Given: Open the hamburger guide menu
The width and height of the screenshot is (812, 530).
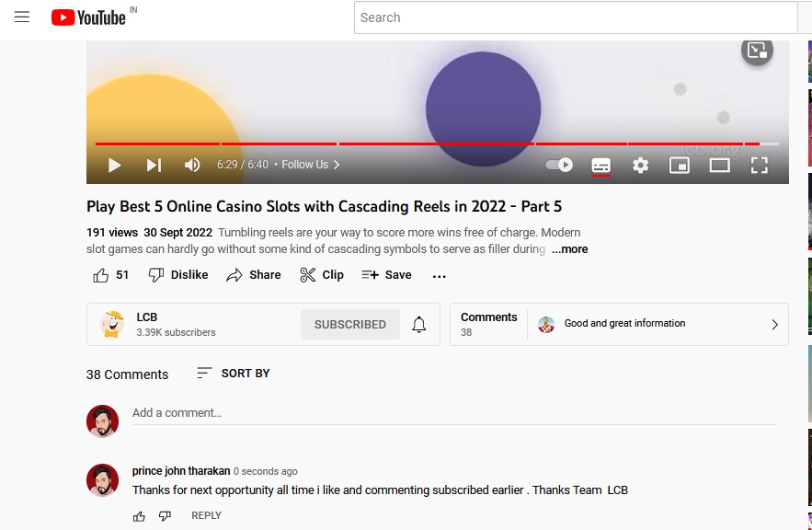Looking at the screenshot, I should [x=22, y=17].
